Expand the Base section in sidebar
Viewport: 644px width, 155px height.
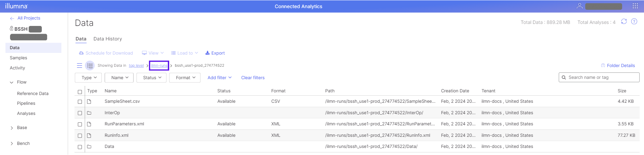pos(12,128)
